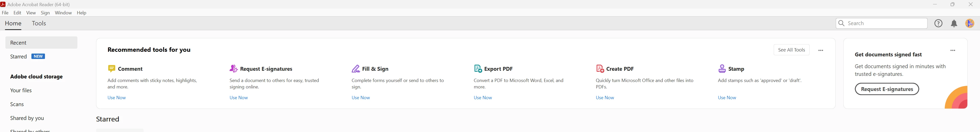Image resolution: width=980 pixels, height=132 pixels.
Task: Open the Sign menu
Action: pos(45,13)
